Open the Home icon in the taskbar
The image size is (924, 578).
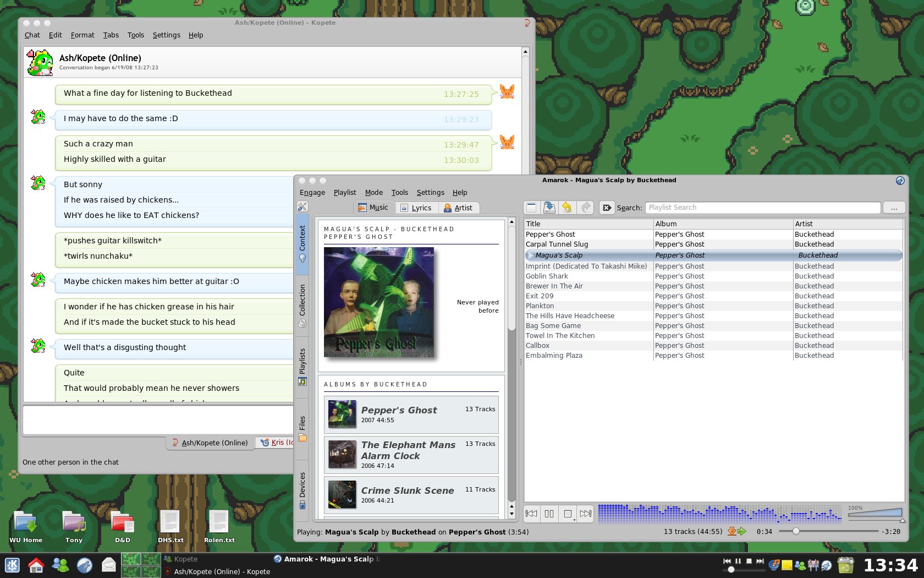[36, 565]
